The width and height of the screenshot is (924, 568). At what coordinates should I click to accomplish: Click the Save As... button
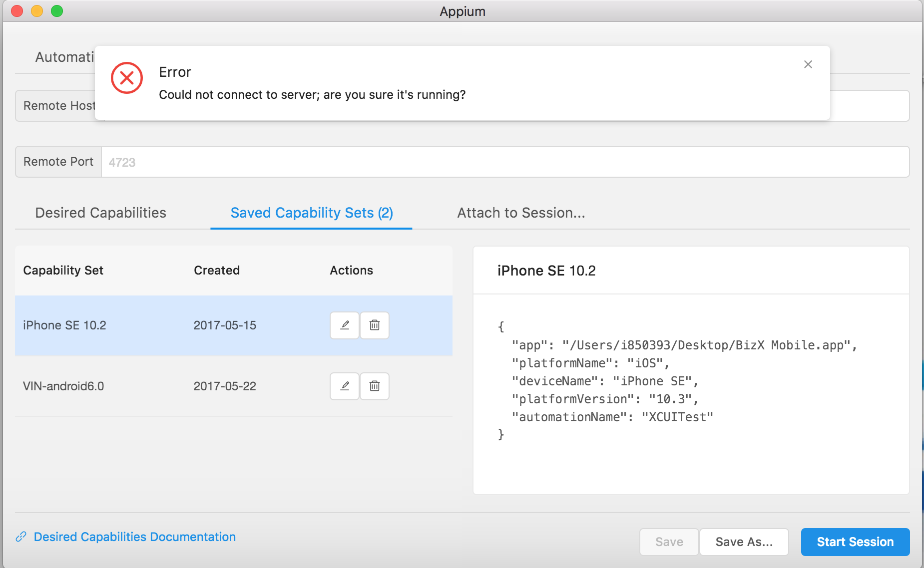(x=744, y=542)
